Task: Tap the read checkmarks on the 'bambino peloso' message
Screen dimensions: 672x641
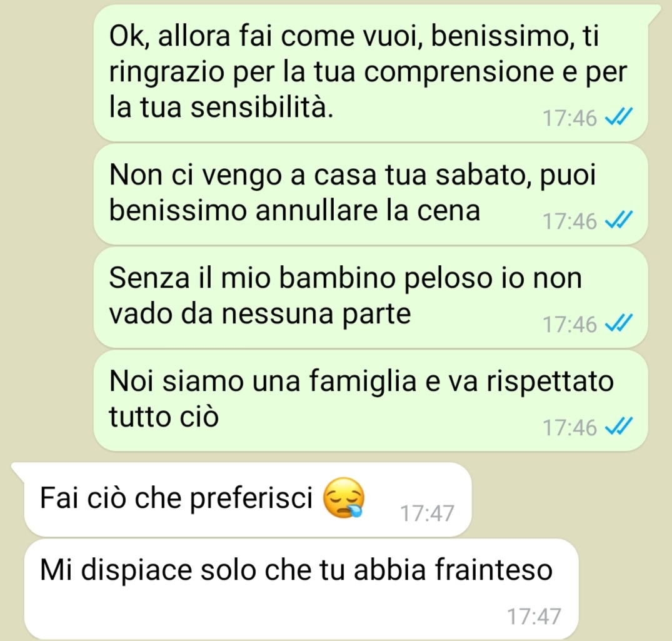Action: pyautogui.click(x=618, y=323)
